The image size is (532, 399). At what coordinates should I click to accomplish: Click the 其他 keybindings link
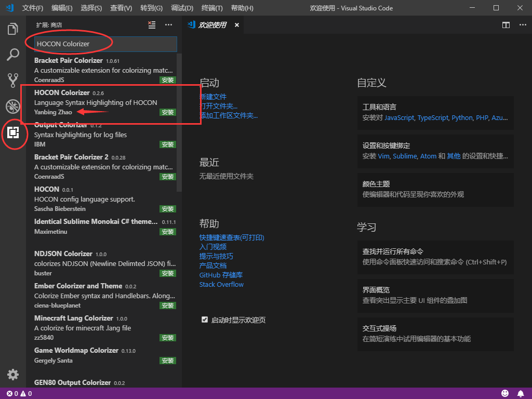pyautogui.click(x=454, y=156)
